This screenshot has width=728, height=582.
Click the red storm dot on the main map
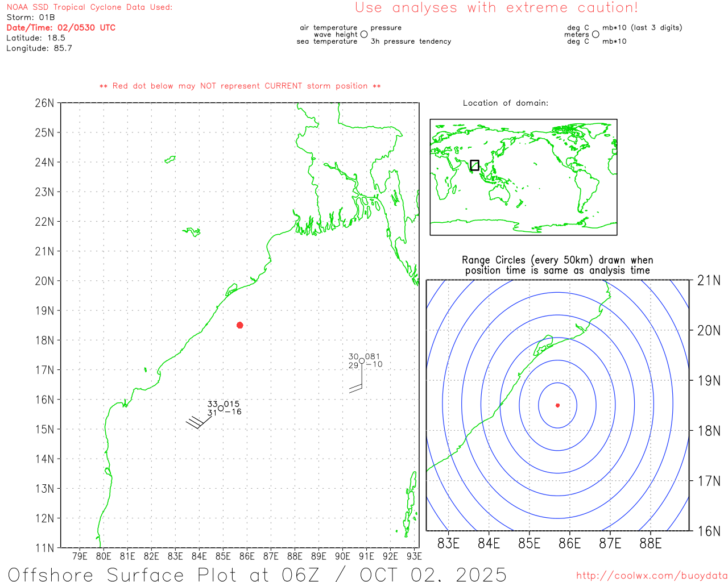240,325
